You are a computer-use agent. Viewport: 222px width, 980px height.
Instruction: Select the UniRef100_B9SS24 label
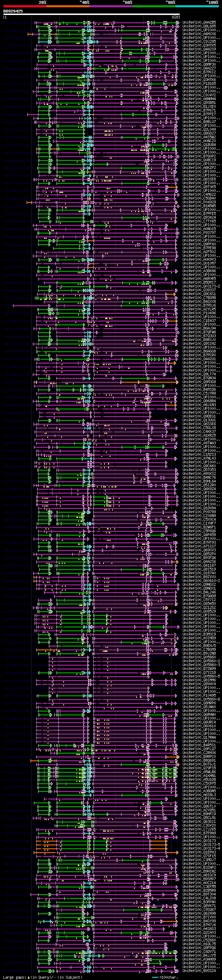[199, 971]
